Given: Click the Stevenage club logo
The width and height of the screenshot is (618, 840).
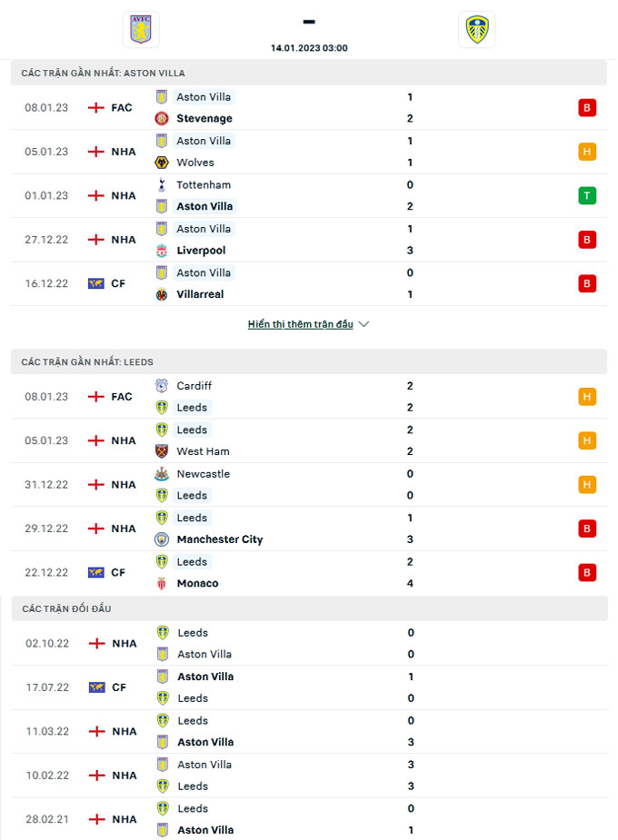Looking at the screenshot, I should tap(162, 119).
